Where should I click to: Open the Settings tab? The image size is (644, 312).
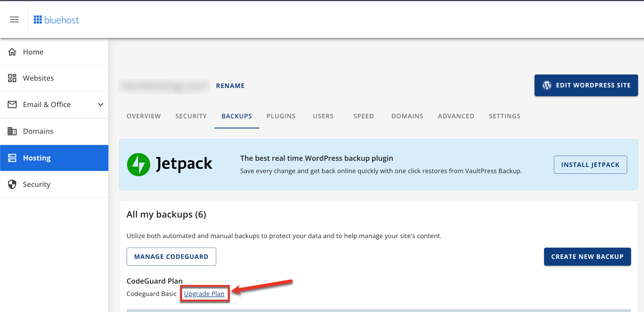click(505, 116)
